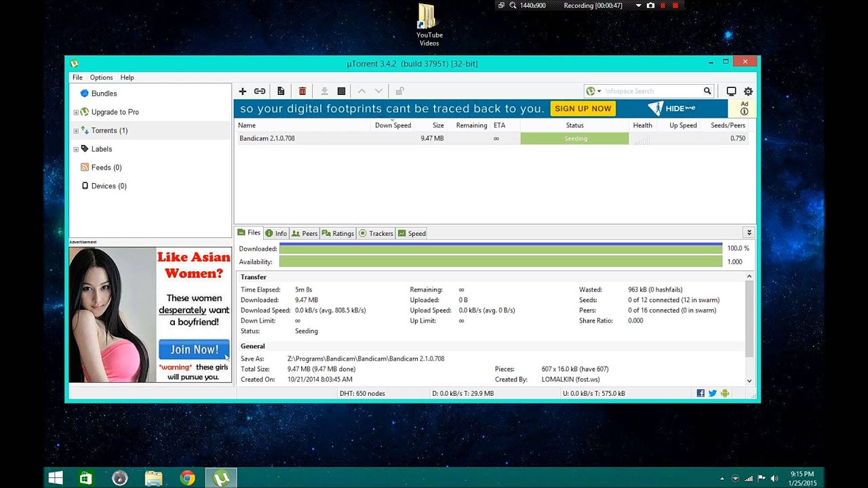Expand the Labels tree node

76,149
